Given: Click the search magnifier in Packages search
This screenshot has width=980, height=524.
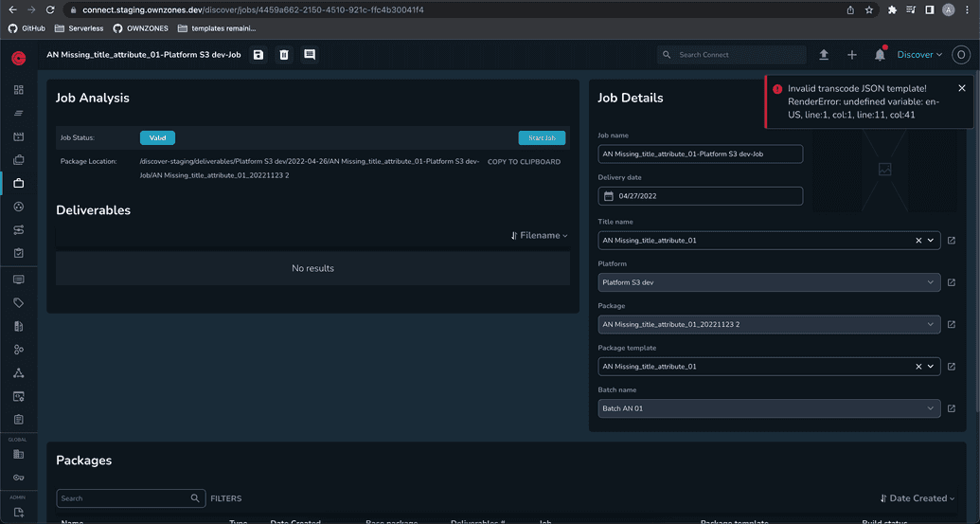Looking at the screenshot, I should pos(195,498).
